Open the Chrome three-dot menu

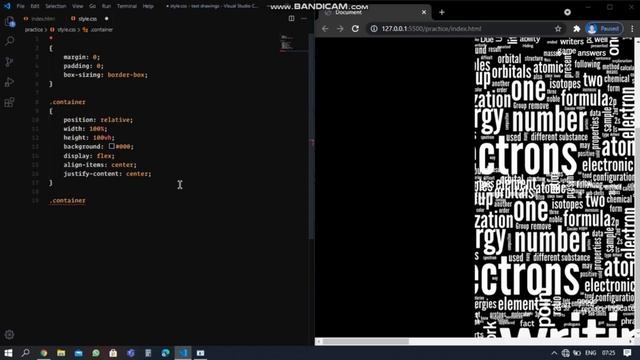(632, 29)
